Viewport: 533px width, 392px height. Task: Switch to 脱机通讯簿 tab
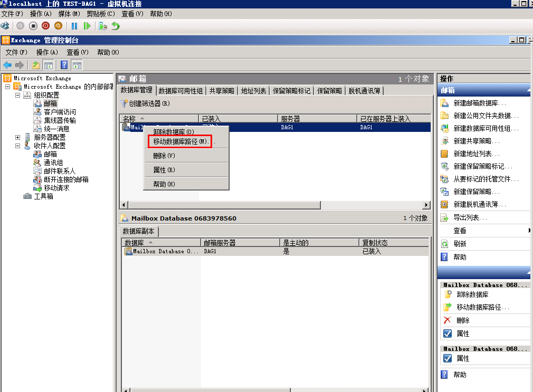[x=364, y=91]
